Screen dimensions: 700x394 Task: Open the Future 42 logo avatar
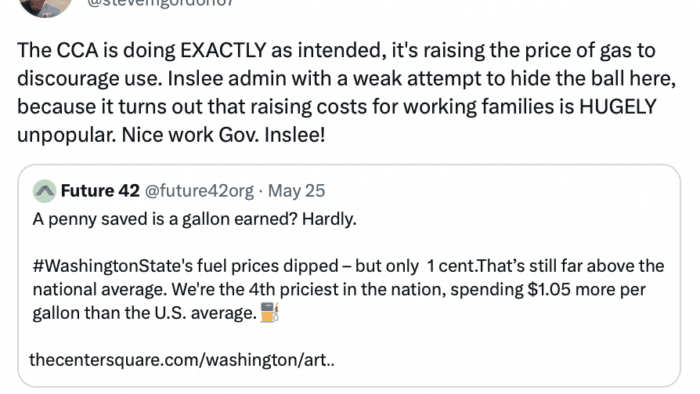point(44,191)
